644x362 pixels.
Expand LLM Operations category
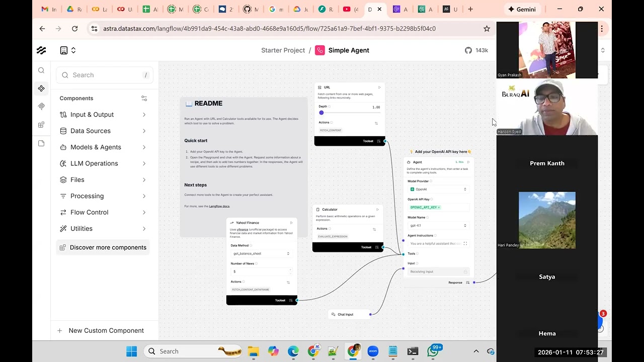click(x=103, y=163)
